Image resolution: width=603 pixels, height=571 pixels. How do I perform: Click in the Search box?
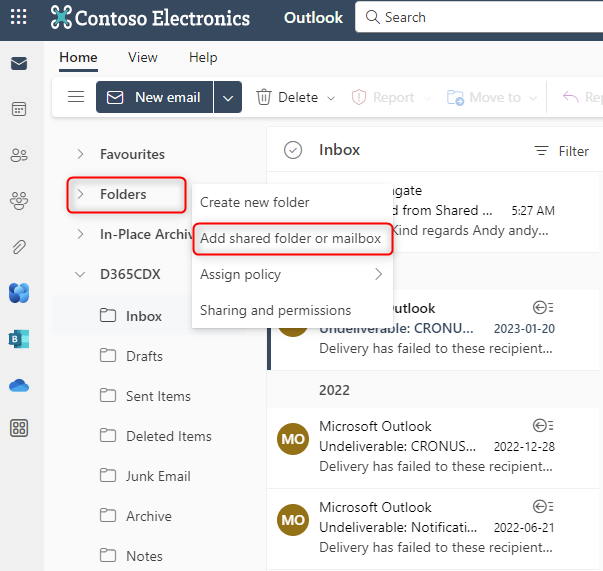tap(479, 17)
